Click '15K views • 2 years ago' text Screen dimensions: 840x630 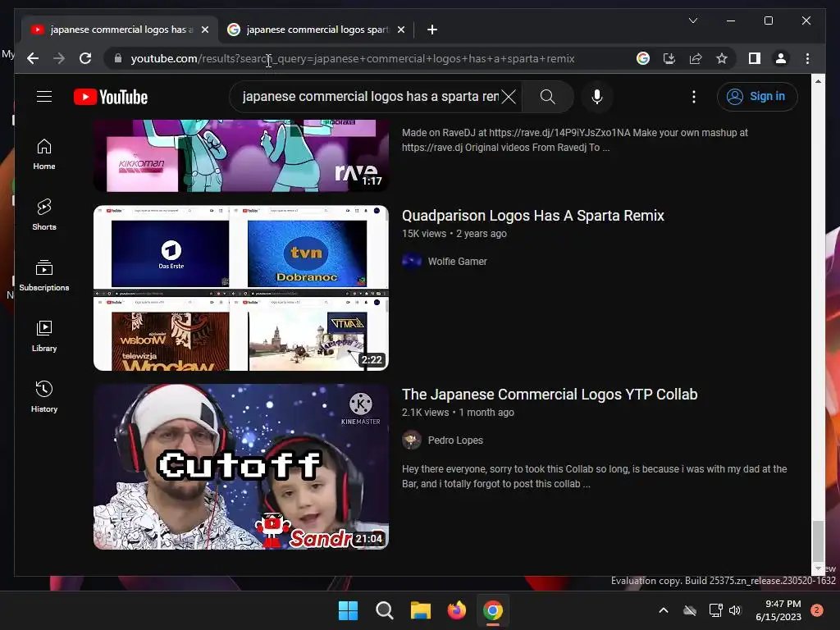(x=454, y=234)
